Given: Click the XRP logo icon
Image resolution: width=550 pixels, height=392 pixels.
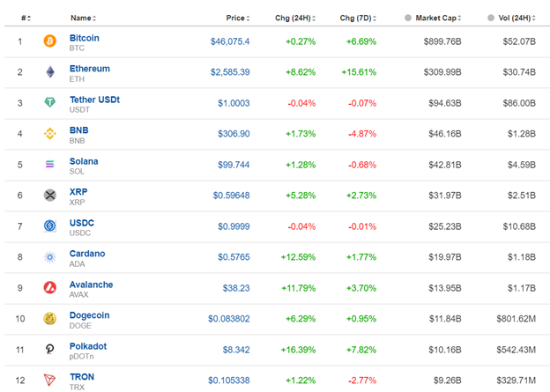Looking at the screenshot, I should pyautogui.click(x=50, y=195).
